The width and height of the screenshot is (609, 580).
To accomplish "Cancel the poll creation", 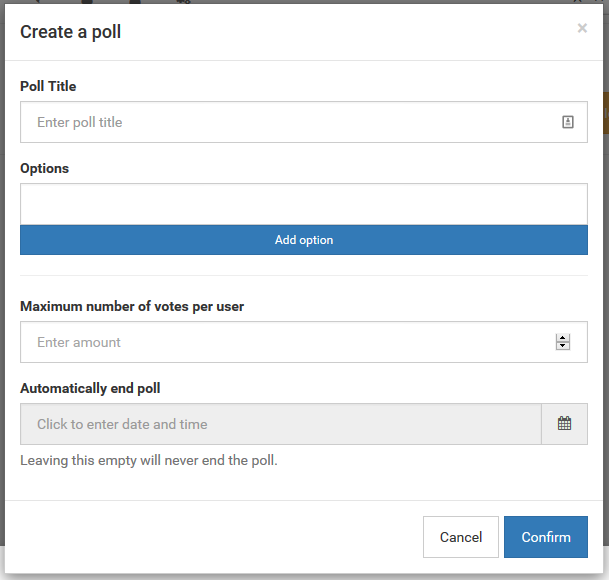I will point(460,537).
